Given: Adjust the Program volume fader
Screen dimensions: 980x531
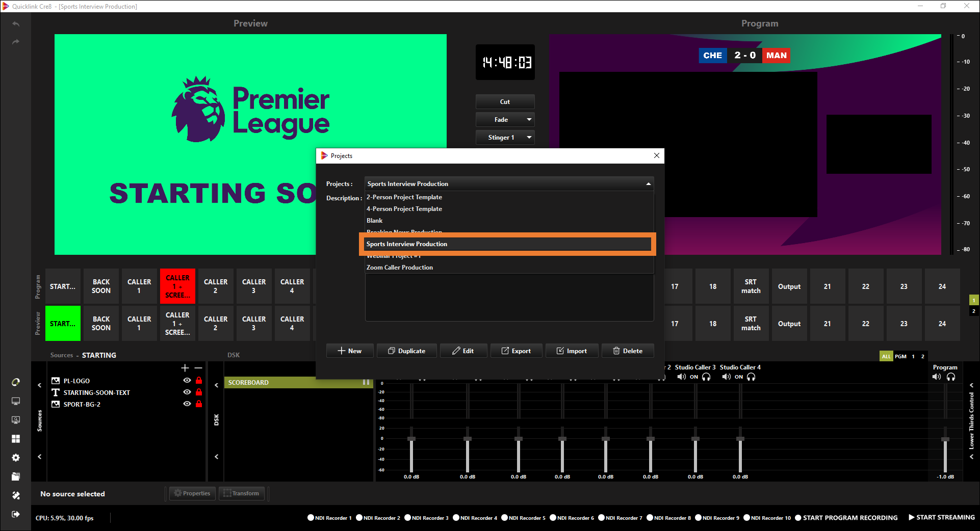Looking at the screenshot, I should (x=945, y=439).
